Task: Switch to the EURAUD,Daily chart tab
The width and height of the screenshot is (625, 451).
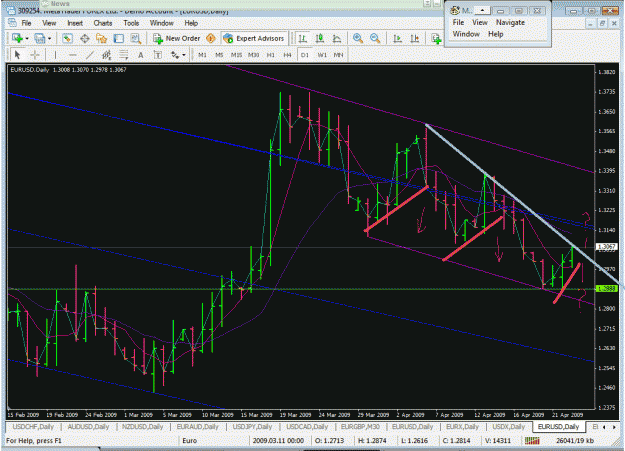Action: tap(198, 427)
